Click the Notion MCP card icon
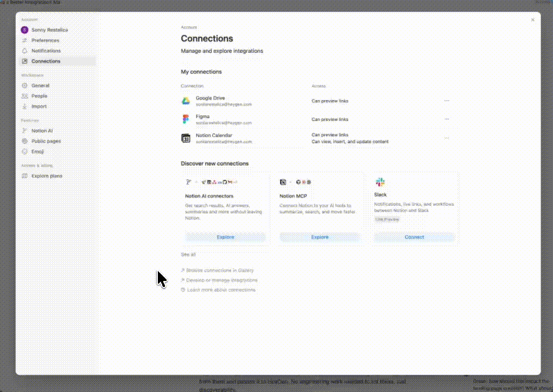This screenshot has height=392, width=553. [x=283, y=182]
